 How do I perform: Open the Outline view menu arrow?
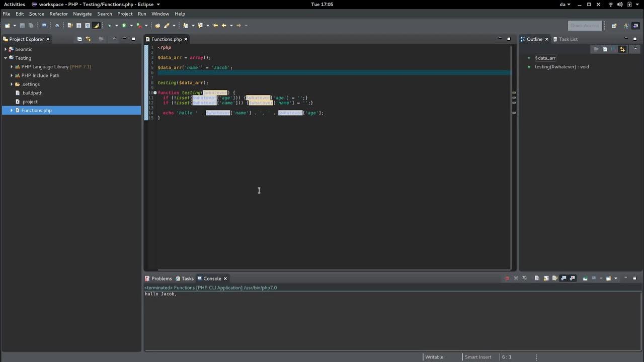pyautogui.click(x=635, y=49)
